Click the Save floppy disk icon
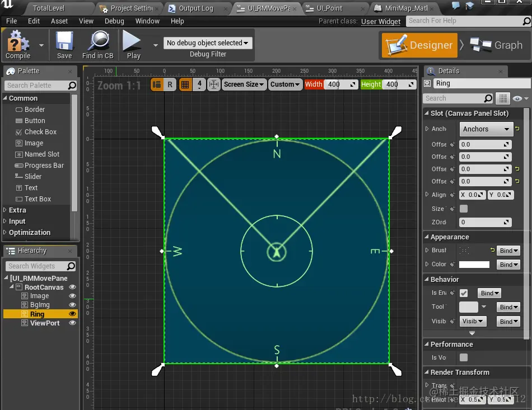 tap(64, 44)
